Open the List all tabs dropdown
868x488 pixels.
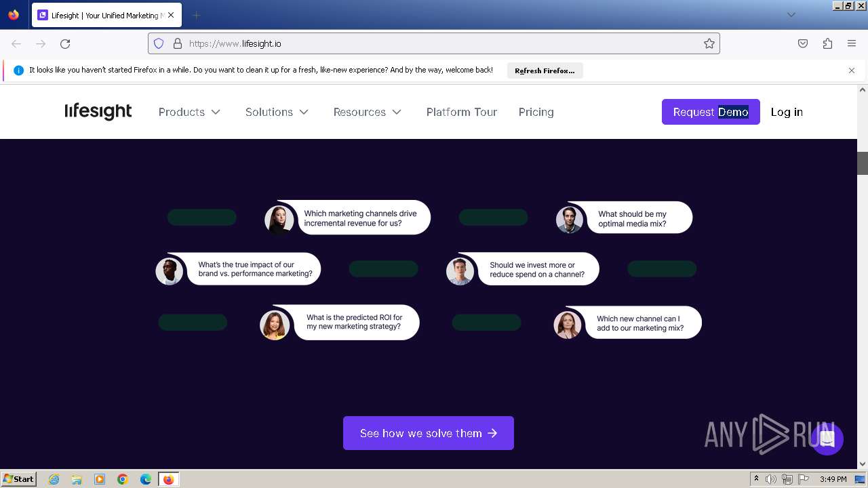click(x=791, y=15)
